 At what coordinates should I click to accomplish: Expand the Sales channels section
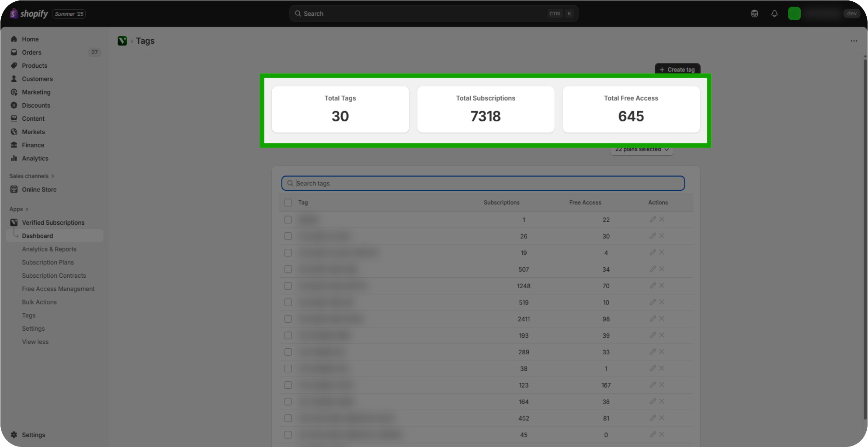click(31, 176)
